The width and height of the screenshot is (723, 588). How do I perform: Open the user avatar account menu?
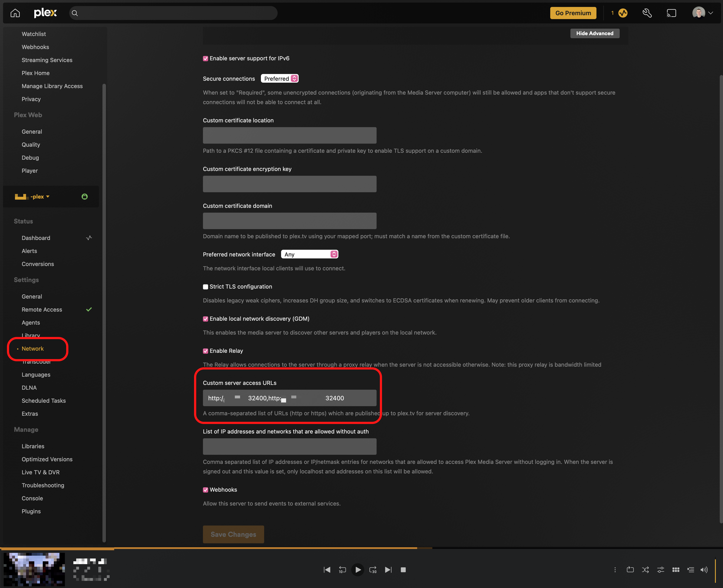click(x=703, y=13)
